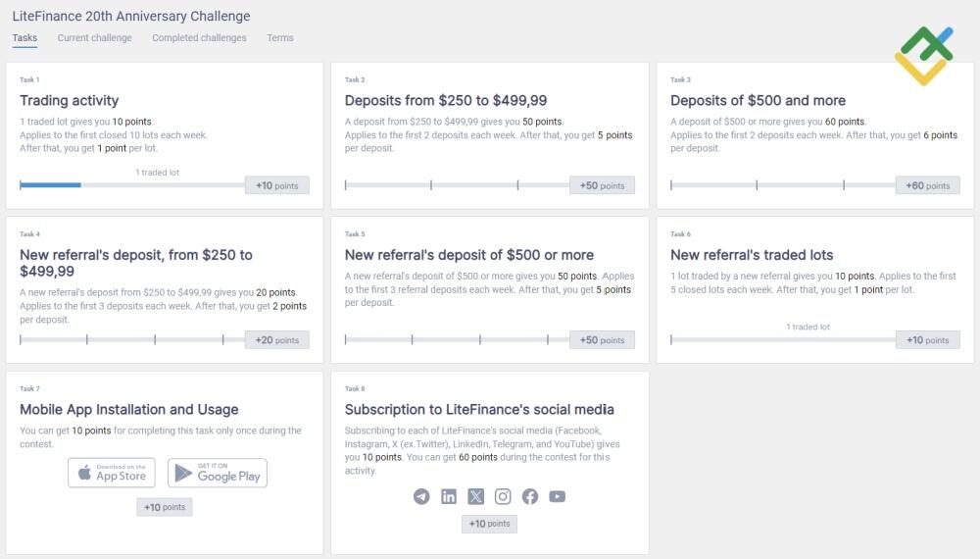980x559 pixels.
Task: Open the Current challenge tab
Action: [x=94, y=38]
